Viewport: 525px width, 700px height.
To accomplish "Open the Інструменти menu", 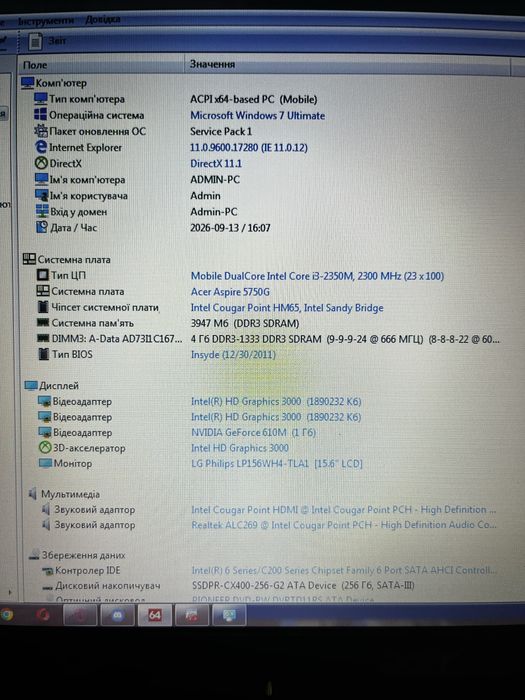I will [x=46, y=21].
